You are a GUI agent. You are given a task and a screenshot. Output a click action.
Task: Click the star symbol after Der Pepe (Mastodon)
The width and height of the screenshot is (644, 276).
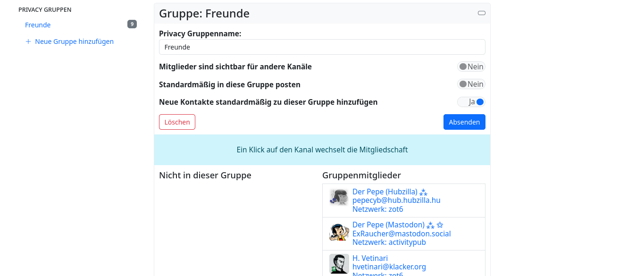(x=440, y=225)
